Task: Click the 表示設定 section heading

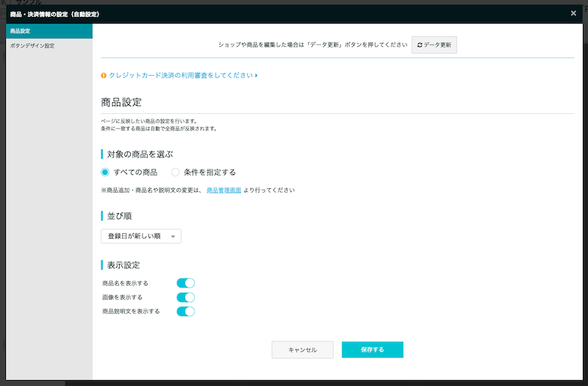Action: tap(122, 265)
